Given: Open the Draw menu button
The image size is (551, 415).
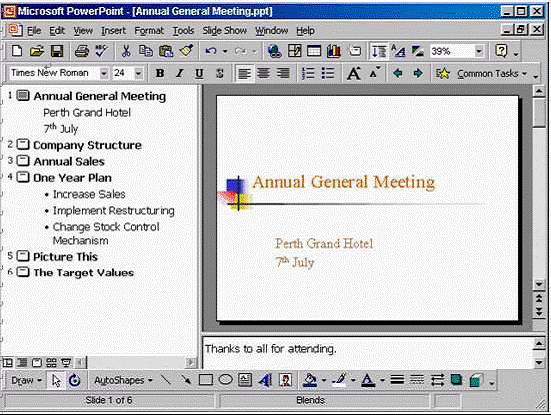Looking at the screenshot, I should coord(26,380).
